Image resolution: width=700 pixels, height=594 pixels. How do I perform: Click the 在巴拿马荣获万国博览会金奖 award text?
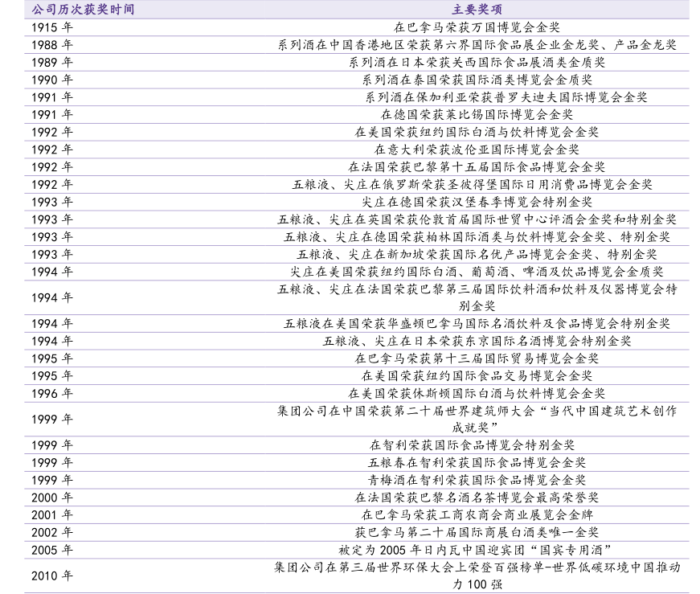tap(477, 27)
